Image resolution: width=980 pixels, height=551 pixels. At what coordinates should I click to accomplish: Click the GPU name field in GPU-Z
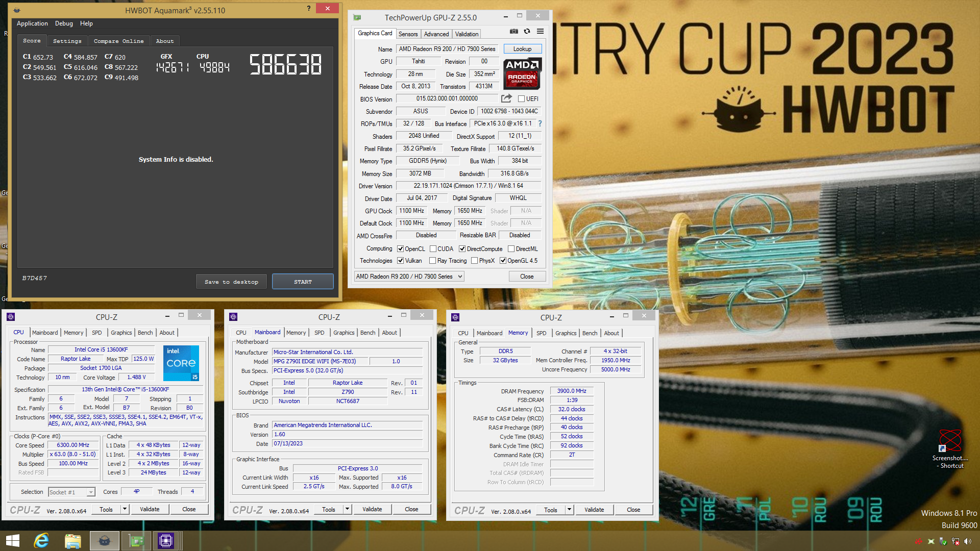point(447,49)
